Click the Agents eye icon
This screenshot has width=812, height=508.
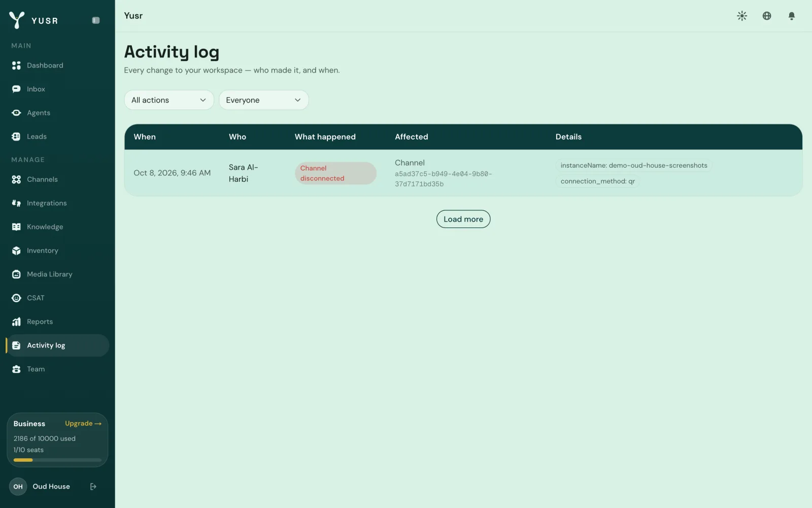pyautogui.click(x=16, y=113)
